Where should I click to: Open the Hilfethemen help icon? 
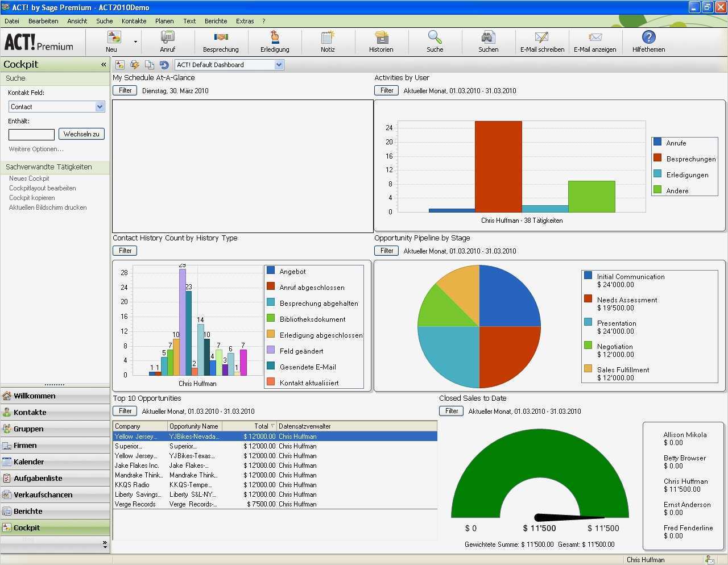[648, 40]
